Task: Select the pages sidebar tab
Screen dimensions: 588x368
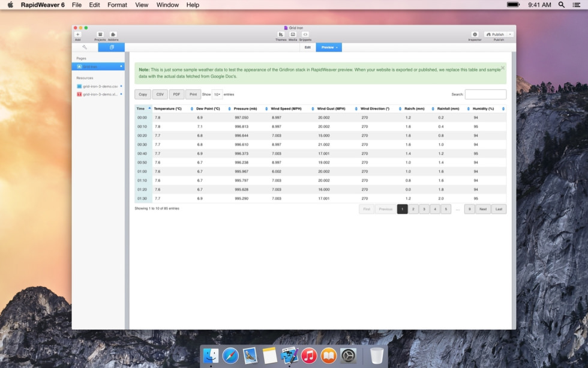Action: (112, 47)
